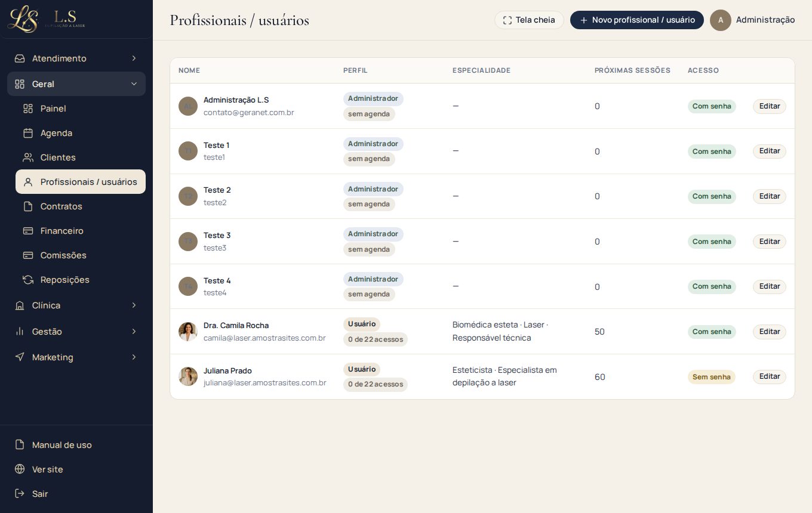
Task: Click Dra. Camila Rocha's profile photo
Action: 188,332
